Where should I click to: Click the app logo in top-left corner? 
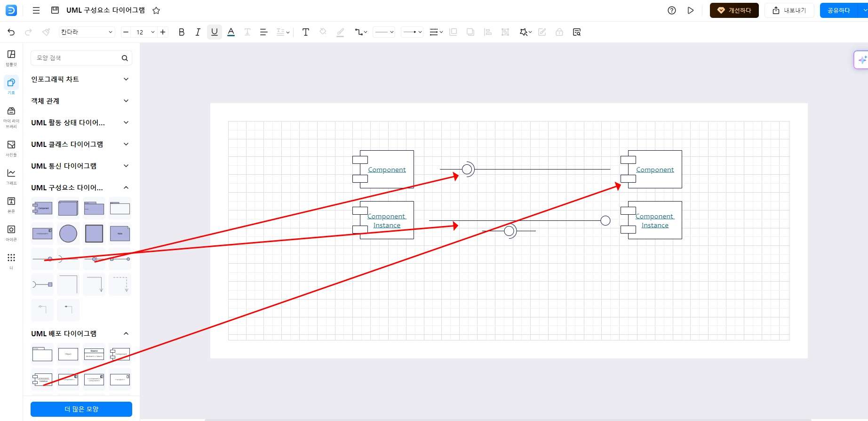[x=11, y=10]
